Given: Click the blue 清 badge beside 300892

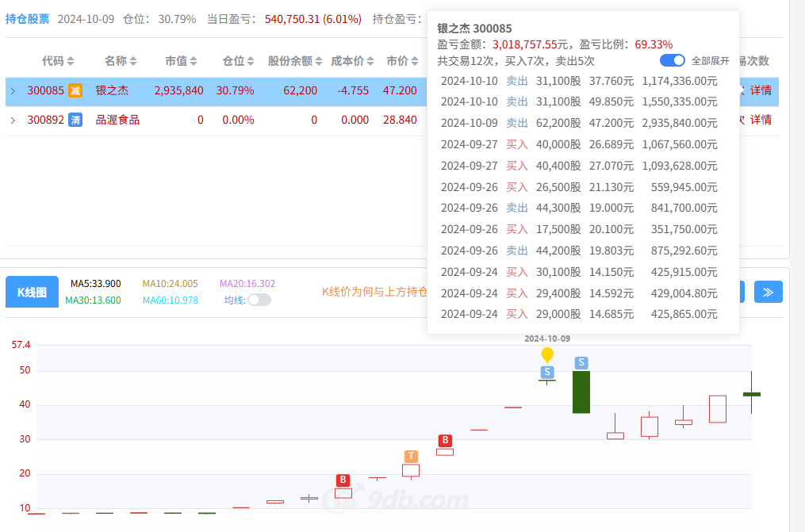Looking at the screenshot, I should click(75, 120).
